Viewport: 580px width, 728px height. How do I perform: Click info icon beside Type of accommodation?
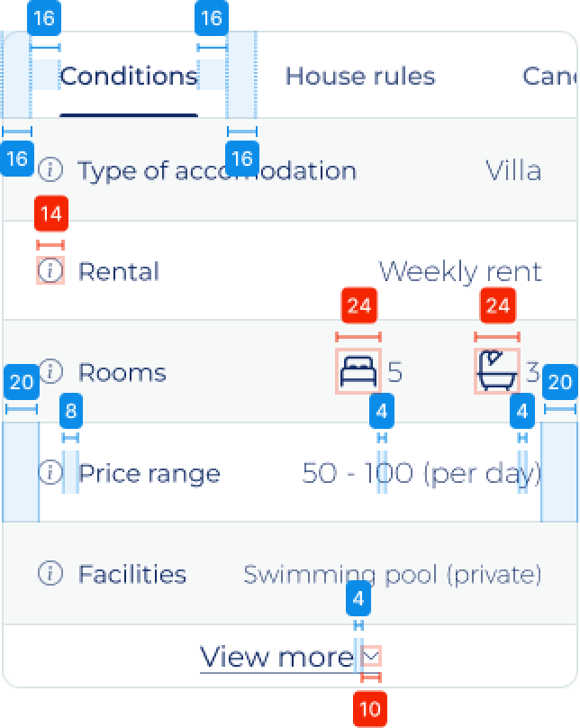(x=51, y=169)
